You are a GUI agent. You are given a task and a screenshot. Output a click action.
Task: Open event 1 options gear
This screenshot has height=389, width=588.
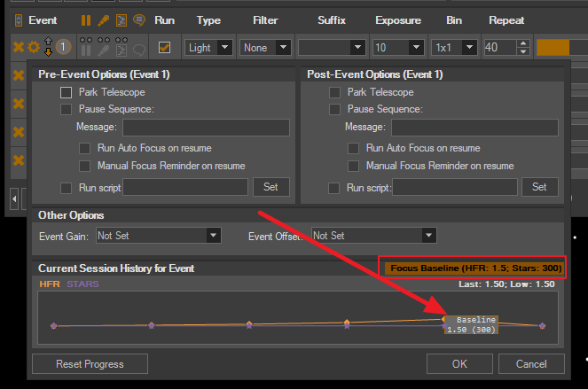pos(34,48)
